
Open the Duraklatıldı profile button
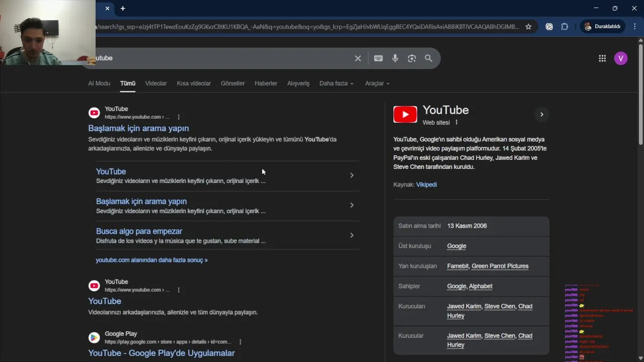click(602, 27)
